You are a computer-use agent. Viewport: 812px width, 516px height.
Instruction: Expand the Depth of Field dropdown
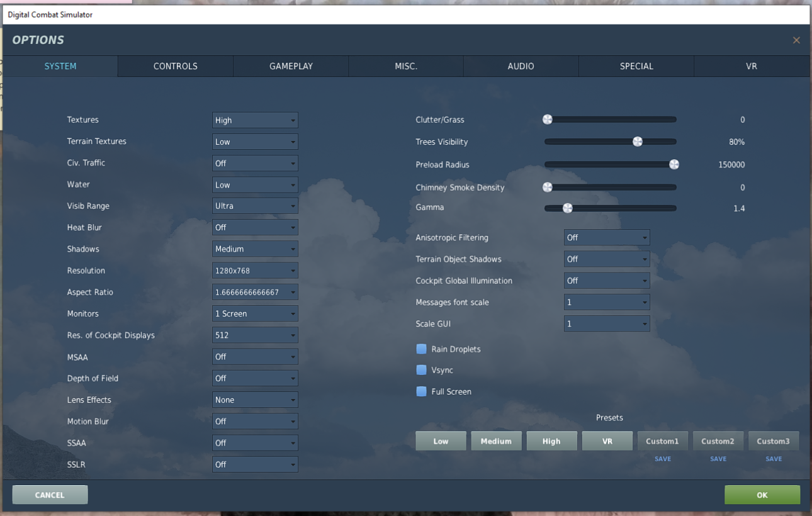[x=255, y=378]
